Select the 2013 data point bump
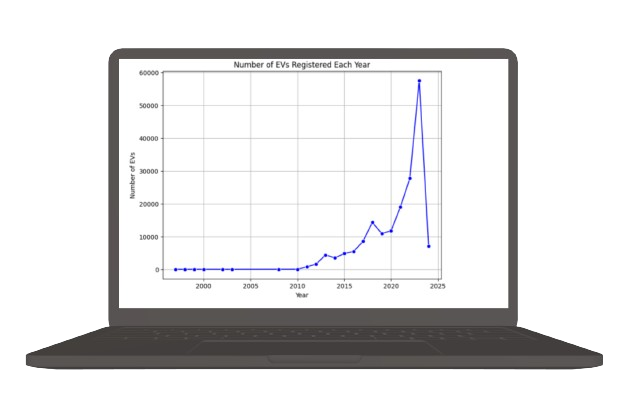Viewport: 629px width, 397px height. (326, 255)
